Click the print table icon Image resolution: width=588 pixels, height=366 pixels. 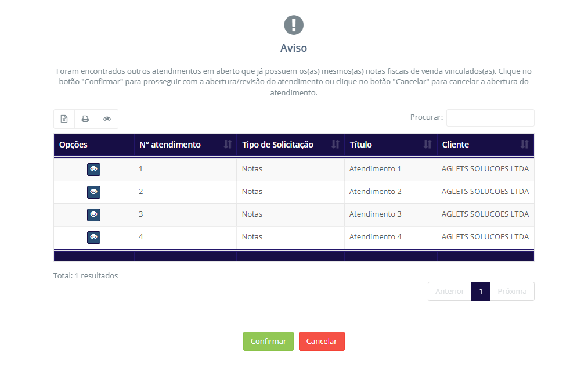[85, 119]
